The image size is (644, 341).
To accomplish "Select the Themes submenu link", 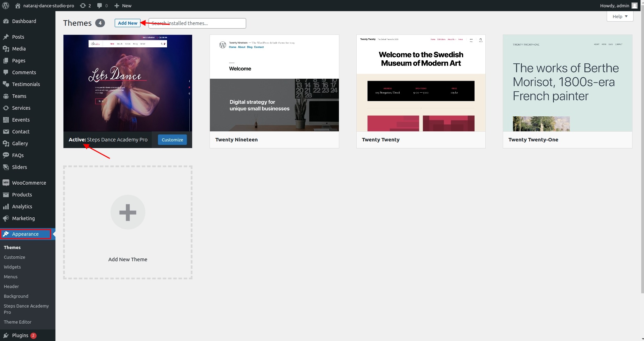I will (x=12, y=247).
